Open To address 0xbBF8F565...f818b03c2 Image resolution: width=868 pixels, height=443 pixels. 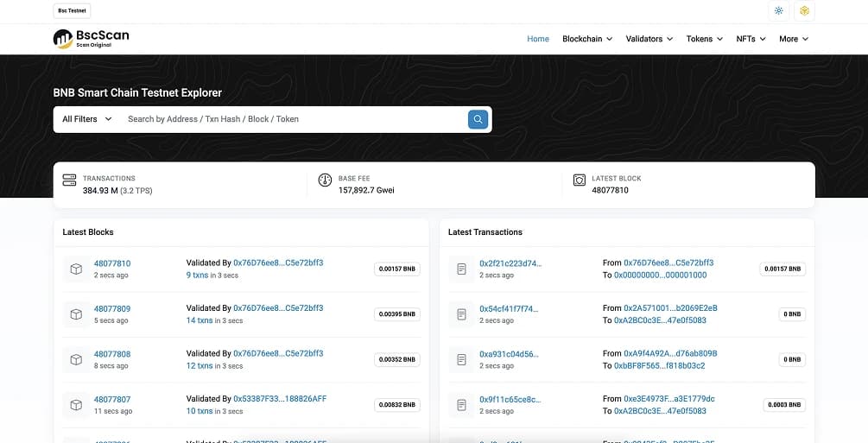click(x=659, y=366)
